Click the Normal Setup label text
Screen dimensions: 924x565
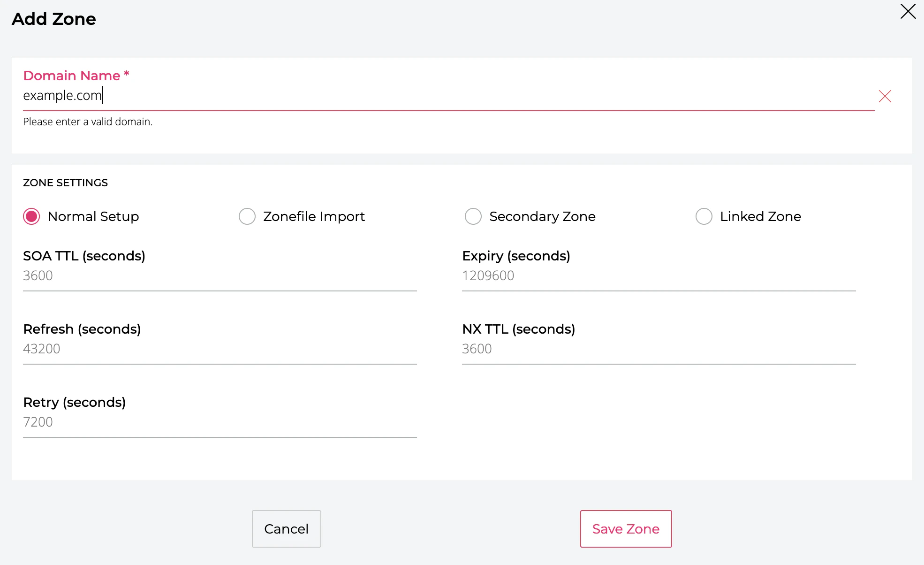tap(93, 216)
